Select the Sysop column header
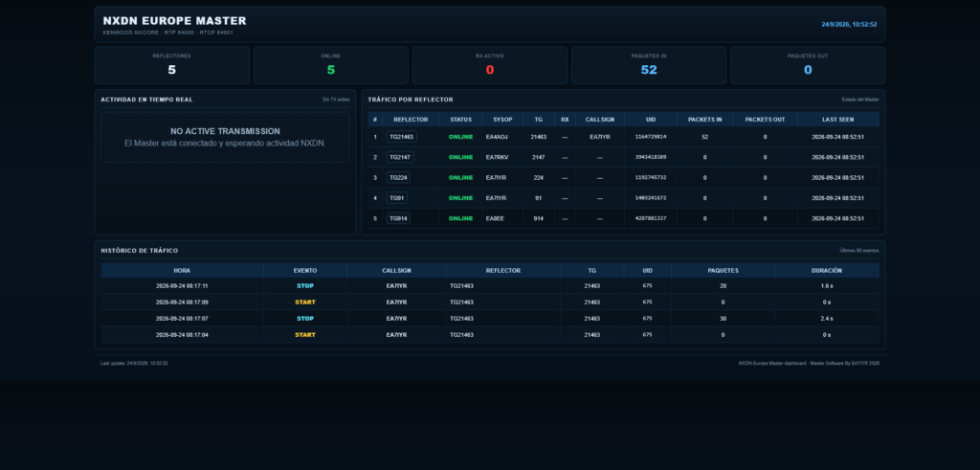Screen dimensions: 980x470 point(502,120)
